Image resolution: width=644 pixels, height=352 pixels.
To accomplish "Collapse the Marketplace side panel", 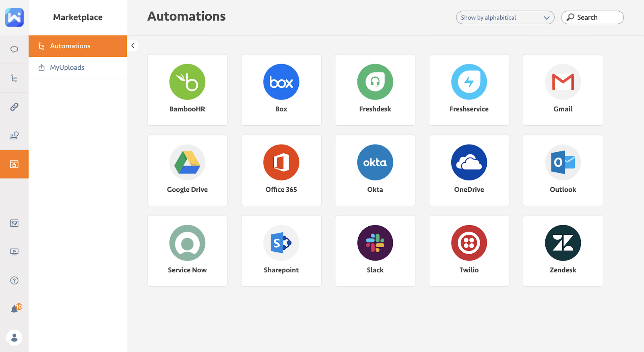I will click(133, 46).
